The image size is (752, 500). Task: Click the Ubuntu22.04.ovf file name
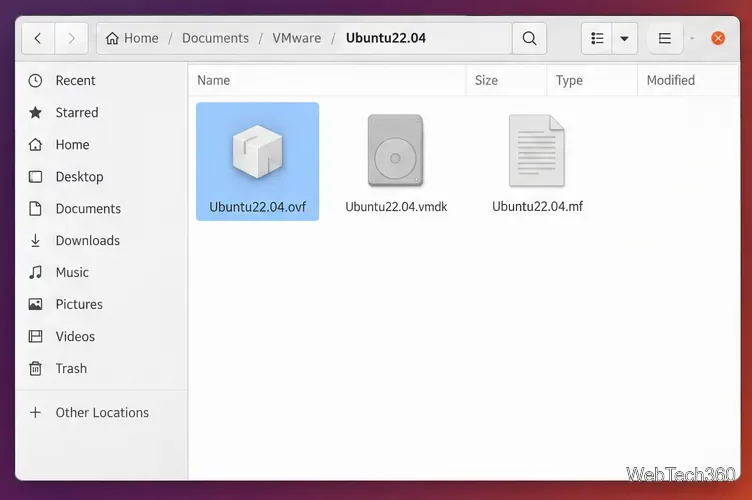[x=258, y=207]
